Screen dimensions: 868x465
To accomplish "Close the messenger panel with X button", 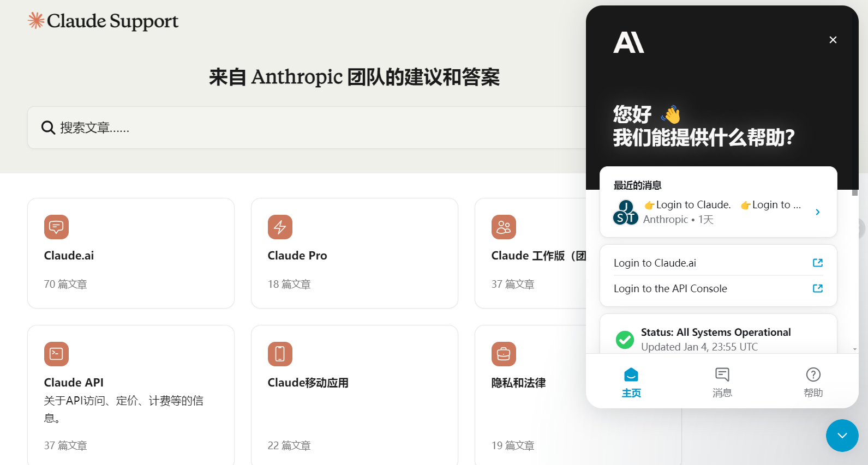I will point(833,40).
